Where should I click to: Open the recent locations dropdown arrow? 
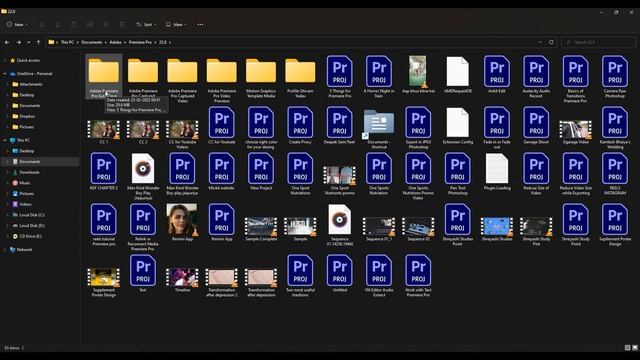pos(29,42)
